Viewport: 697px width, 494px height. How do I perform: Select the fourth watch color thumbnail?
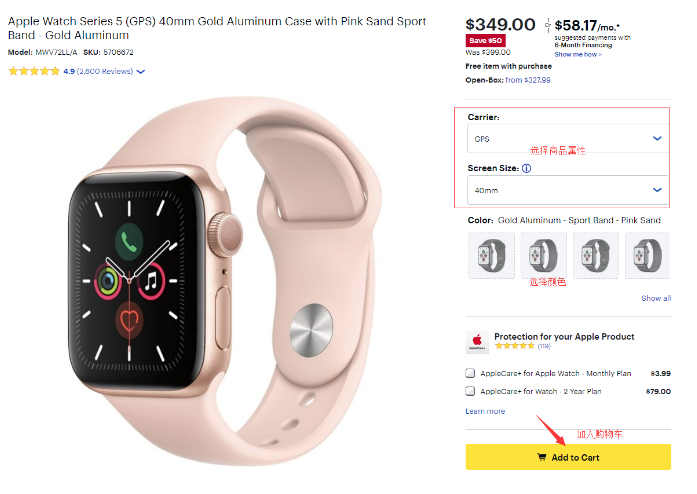tap(647, 255)
